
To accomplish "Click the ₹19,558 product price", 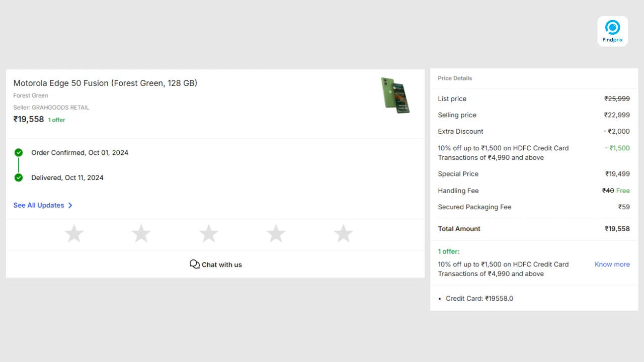I will coord(29,119).
